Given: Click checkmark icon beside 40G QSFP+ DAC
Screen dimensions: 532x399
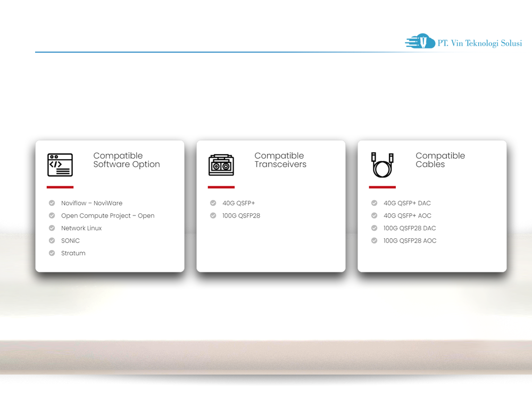Looking at the screenshot, I should (374, 203).
